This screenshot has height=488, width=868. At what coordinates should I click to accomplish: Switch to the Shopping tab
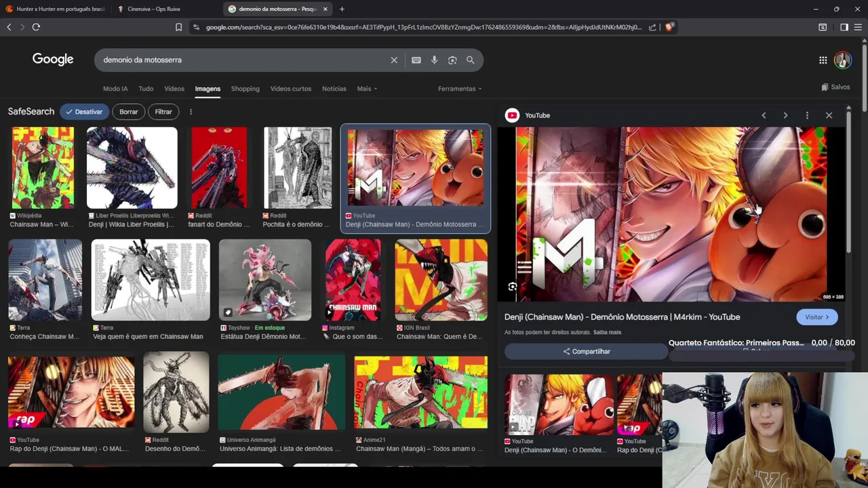(x=245, y=89)
